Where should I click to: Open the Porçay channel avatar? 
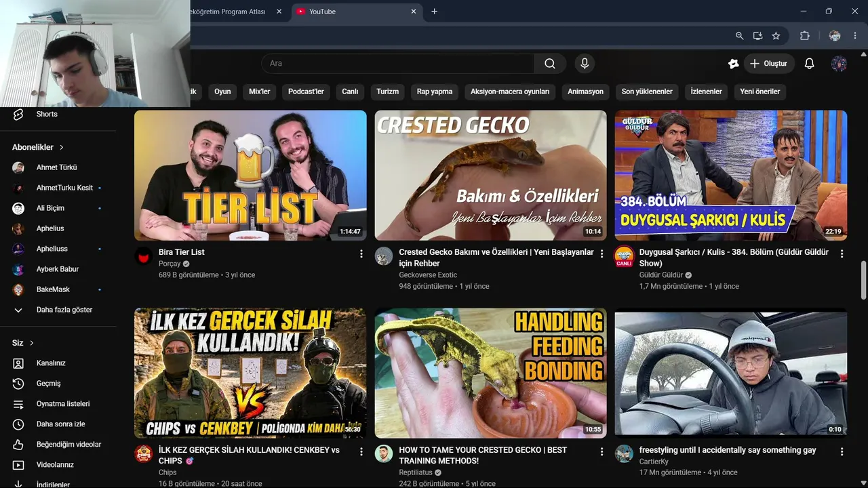pos(144,256)
